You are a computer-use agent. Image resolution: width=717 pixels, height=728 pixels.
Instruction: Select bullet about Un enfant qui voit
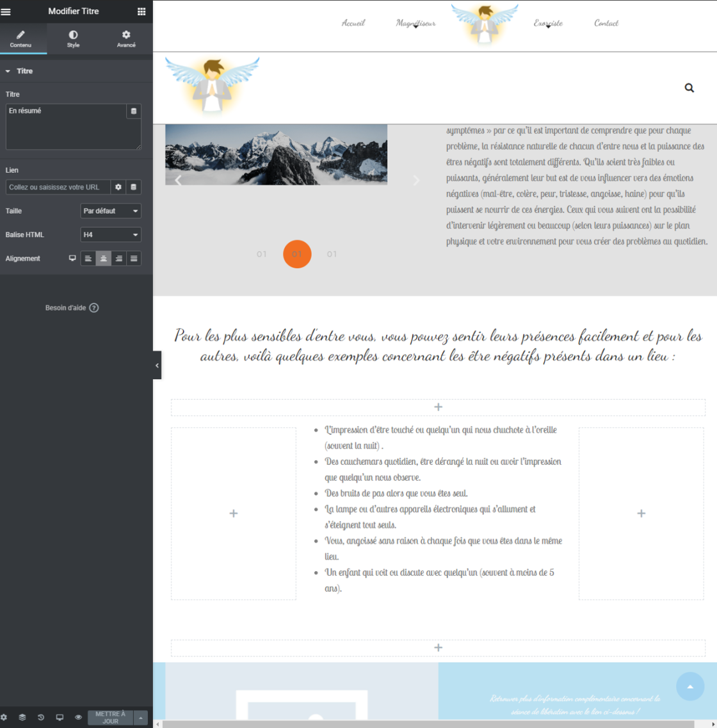coord(439,580)
